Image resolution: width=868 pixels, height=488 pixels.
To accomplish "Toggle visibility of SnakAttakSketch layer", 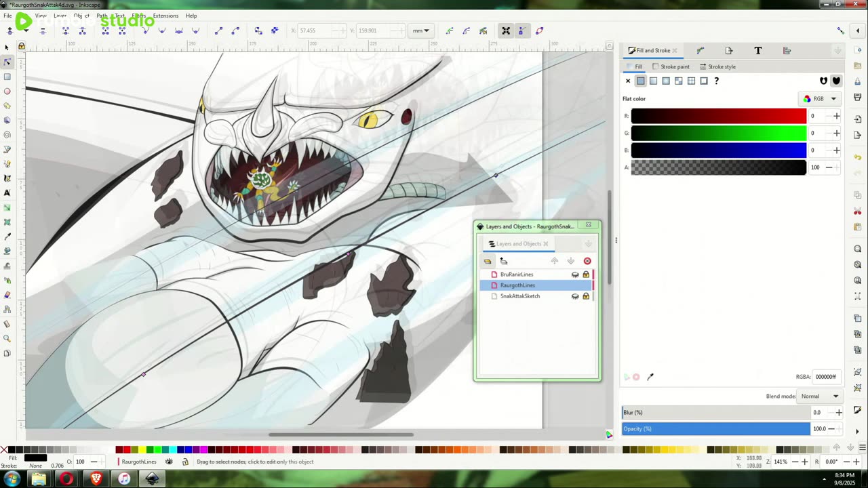I will coord(575,296).
